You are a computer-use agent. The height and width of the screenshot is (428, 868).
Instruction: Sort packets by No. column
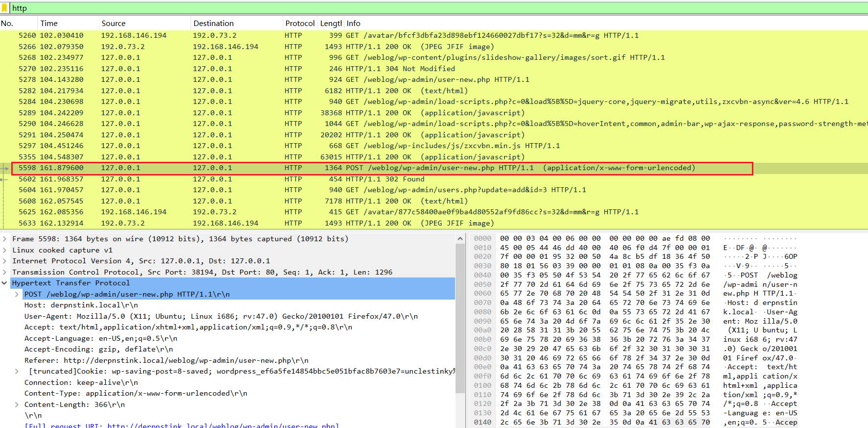[x=19, y=24]
